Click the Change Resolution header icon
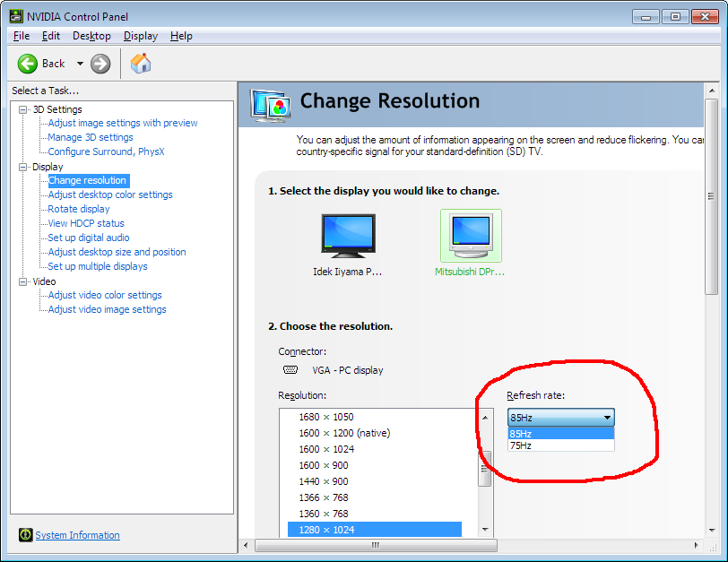Viewport: 728px width, 562px height. coord(270,105)
